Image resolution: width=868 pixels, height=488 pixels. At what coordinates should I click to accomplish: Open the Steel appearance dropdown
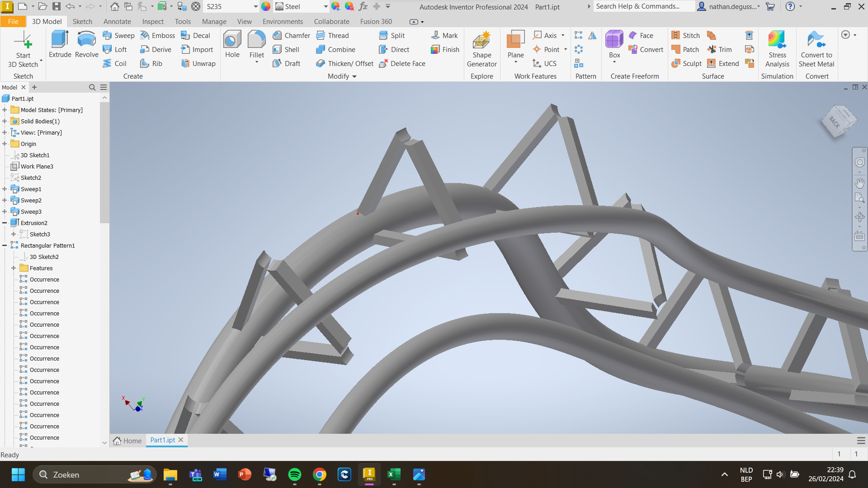pyautogui.click(x=325, y=7)
